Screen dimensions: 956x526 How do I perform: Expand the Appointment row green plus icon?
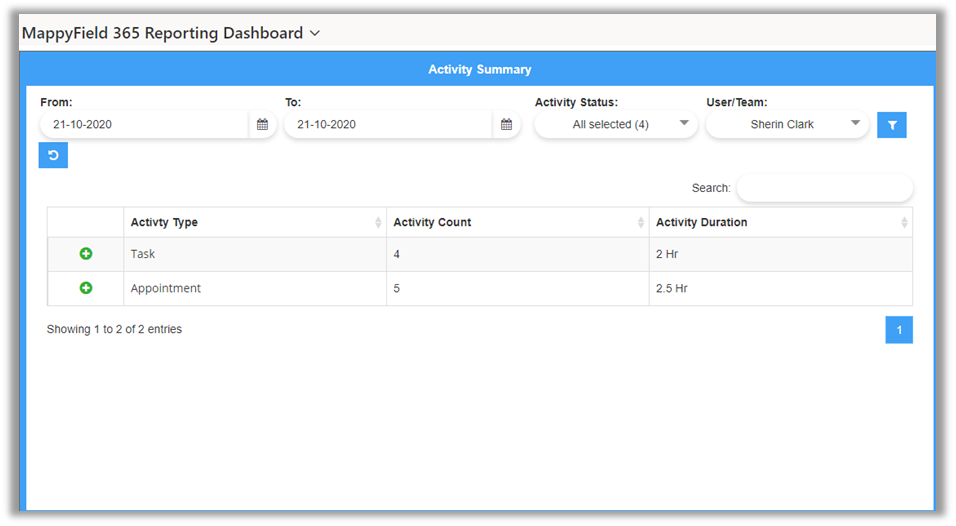[86, 288]
